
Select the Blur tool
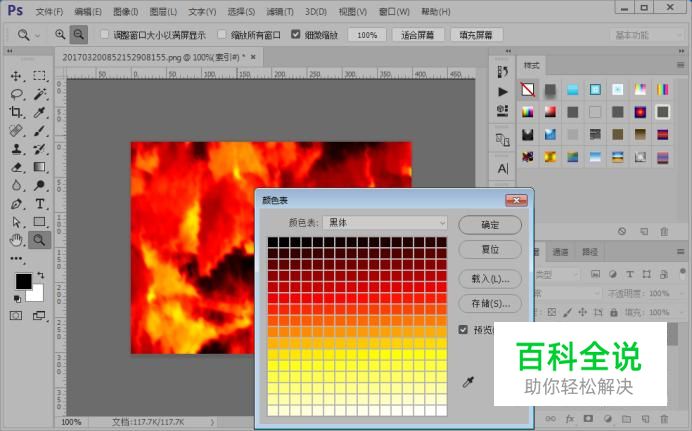(16, 185)
